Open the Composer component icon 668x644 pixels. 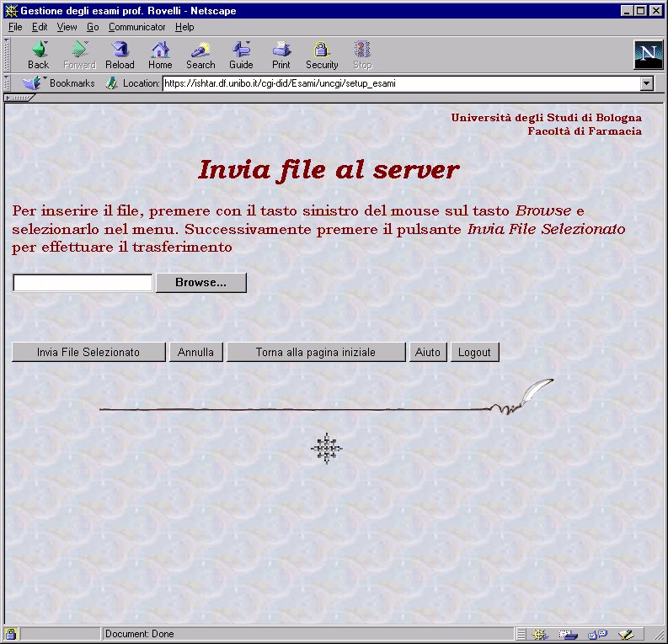pos(626,635)
